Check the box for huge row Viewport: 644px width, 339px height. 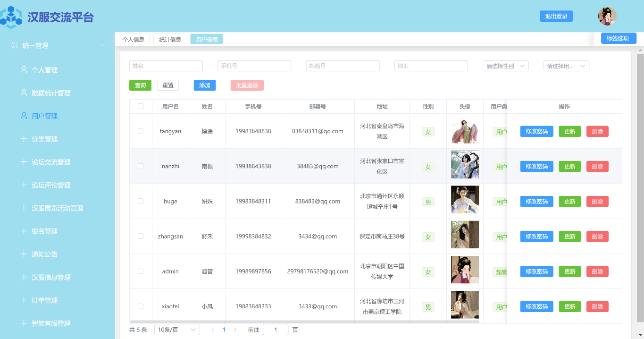pos(141,201)
